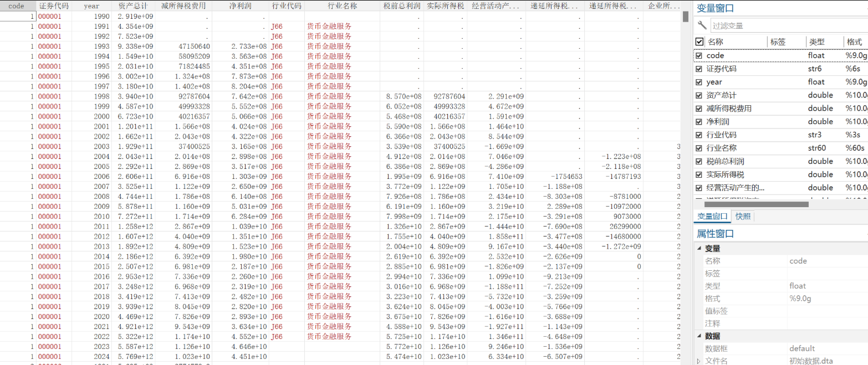
Task: Select the 实际所得税 variable name in variables list
Action: point(726,174)
